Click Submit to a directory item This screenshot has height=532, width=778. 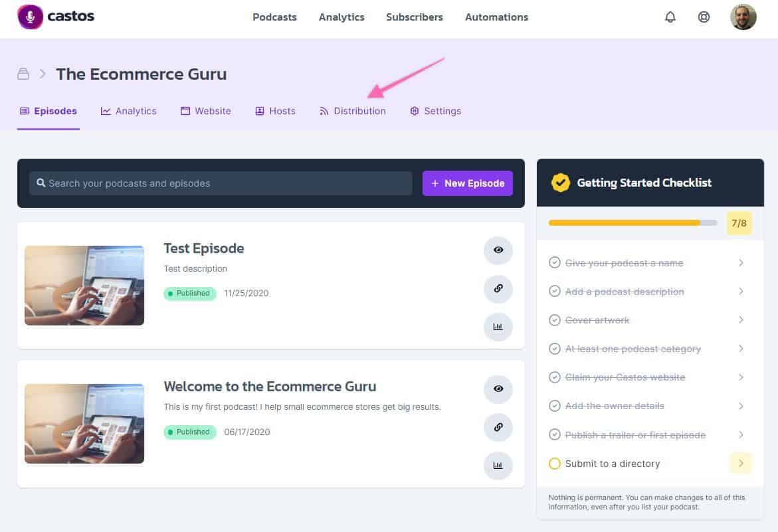click(613, 464)
